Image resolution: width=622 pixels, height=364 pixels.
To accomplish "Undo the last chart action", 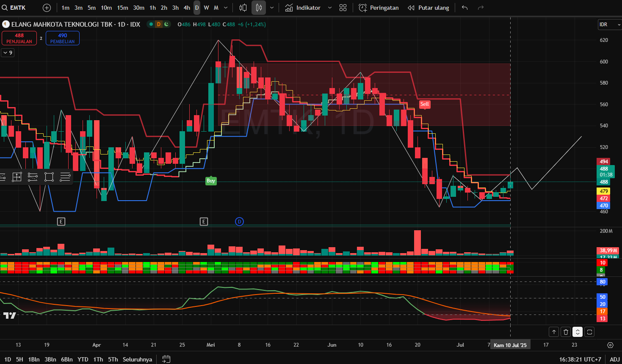I will click(464, 8).
